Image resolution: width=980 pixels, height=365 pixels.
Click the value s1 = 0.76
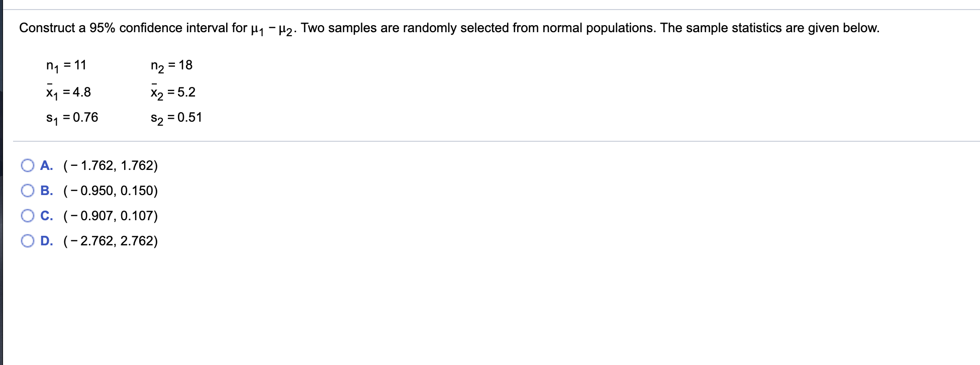point(72,117)
